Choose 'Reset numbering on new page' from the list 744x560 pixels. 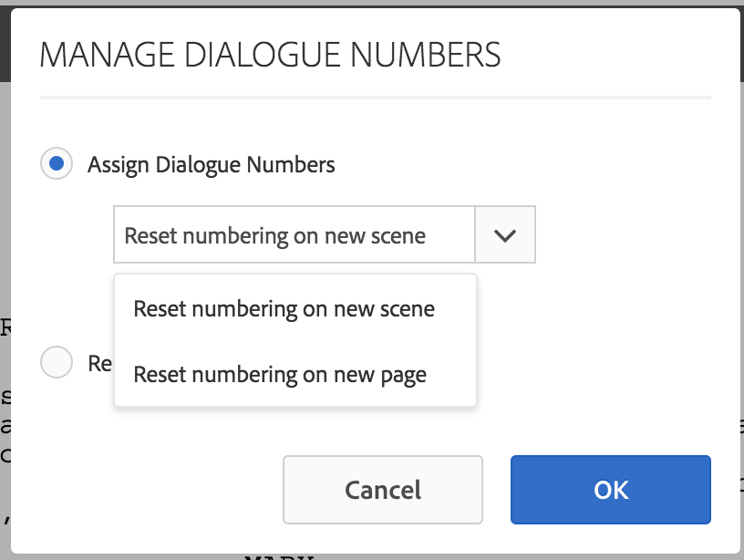pos(280,374)
